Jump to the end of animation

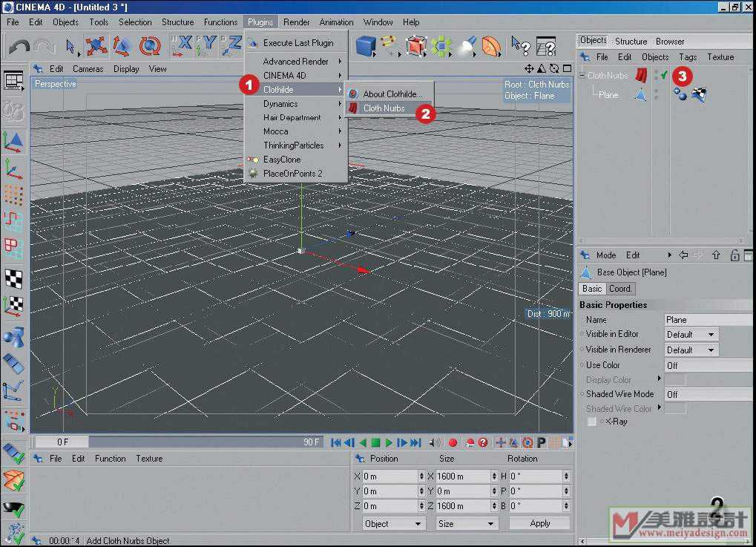[415, 442]
